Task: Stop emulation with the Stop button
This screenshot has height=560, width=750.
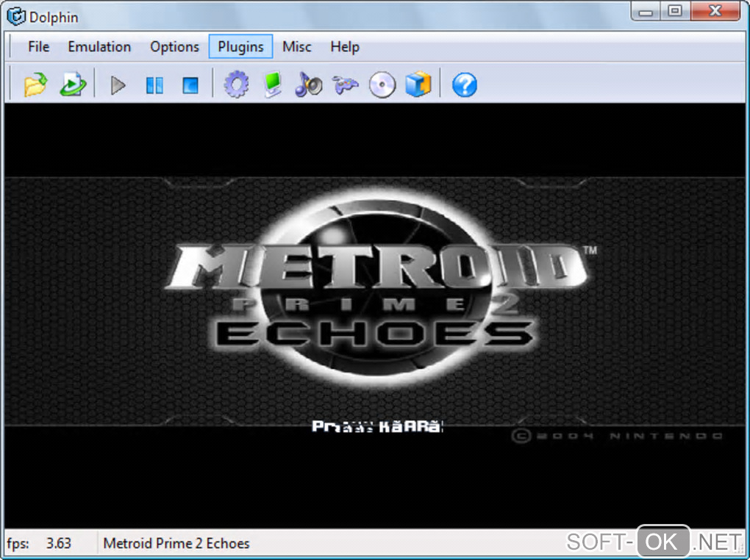Action: (190, 85)
